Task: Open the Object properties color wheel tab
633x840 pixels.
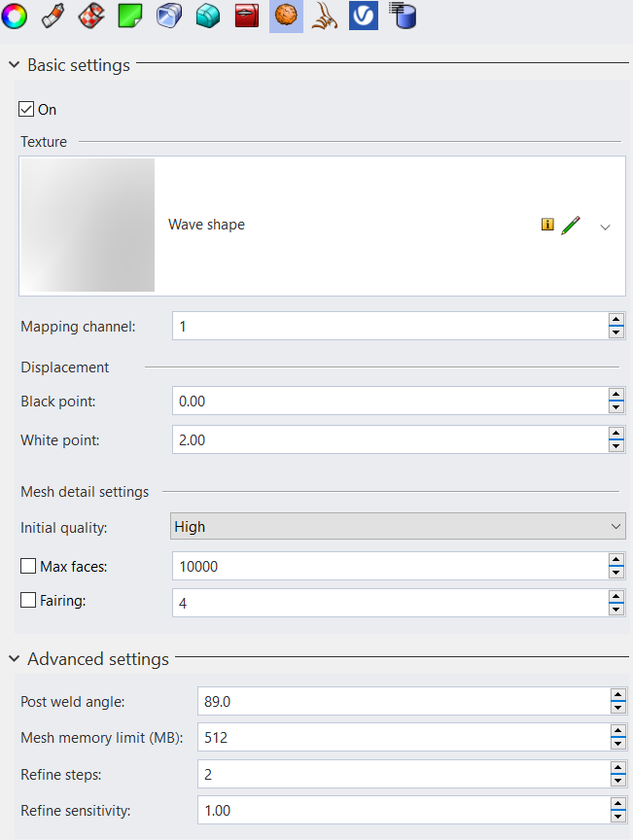Action: point(15,16)
